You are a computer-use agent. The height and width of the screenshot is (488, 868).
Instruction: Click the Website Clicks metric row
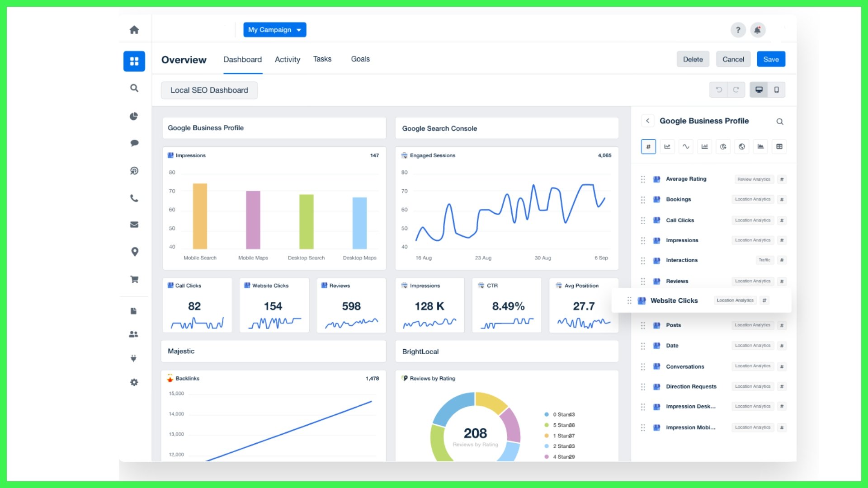[674, 300]
